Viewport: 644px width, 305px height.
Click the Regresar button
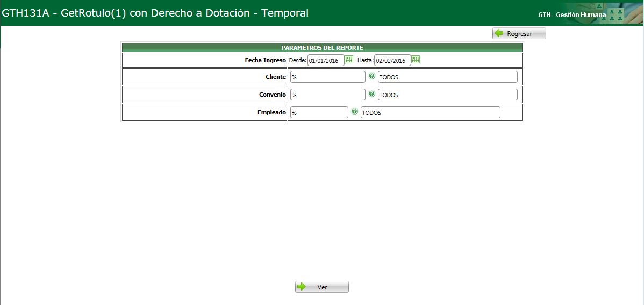[519, 34]
